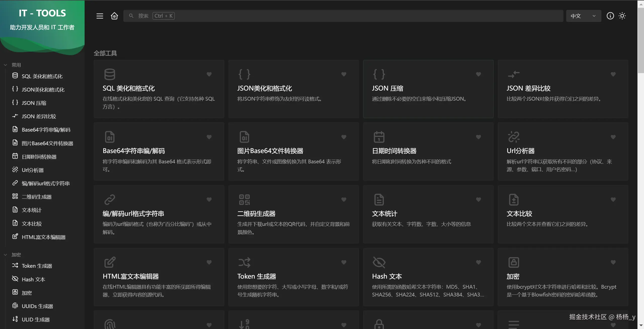This screenshot has height=329, width=644.
Task: Click 日期时间转换器 calendar icon in sidebar
Action: [15, 156]
